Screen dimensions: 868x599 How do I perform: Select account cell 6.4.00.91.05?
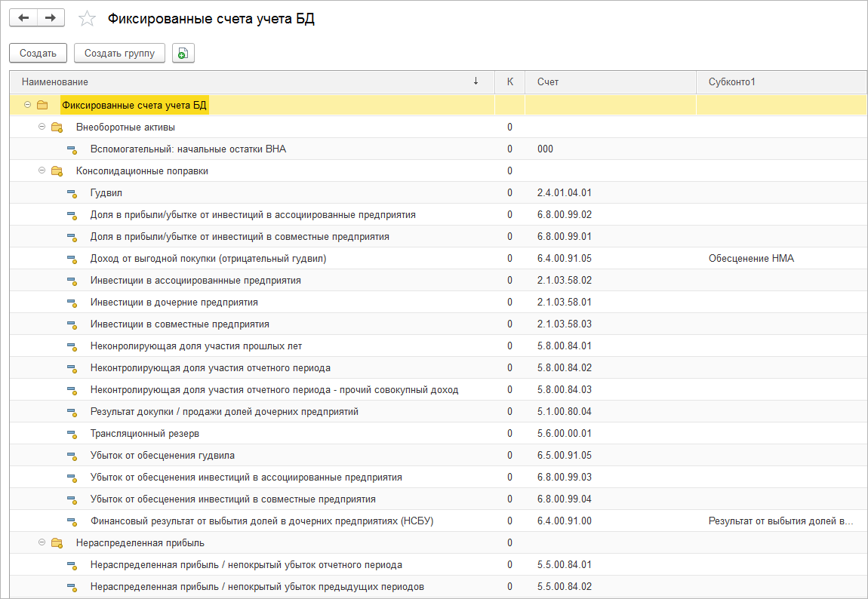565,259
